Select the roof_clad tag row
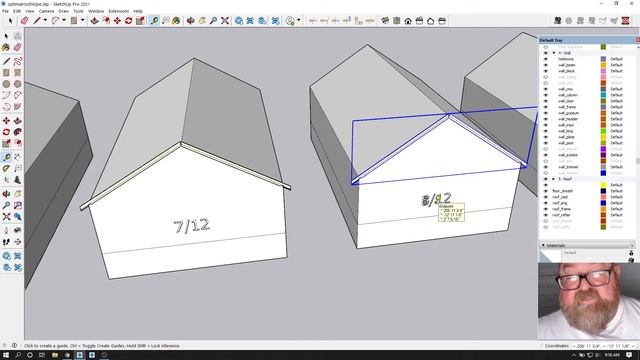Image resolution: width=640 pixels, height=360 pixels. tap(587, 197)
